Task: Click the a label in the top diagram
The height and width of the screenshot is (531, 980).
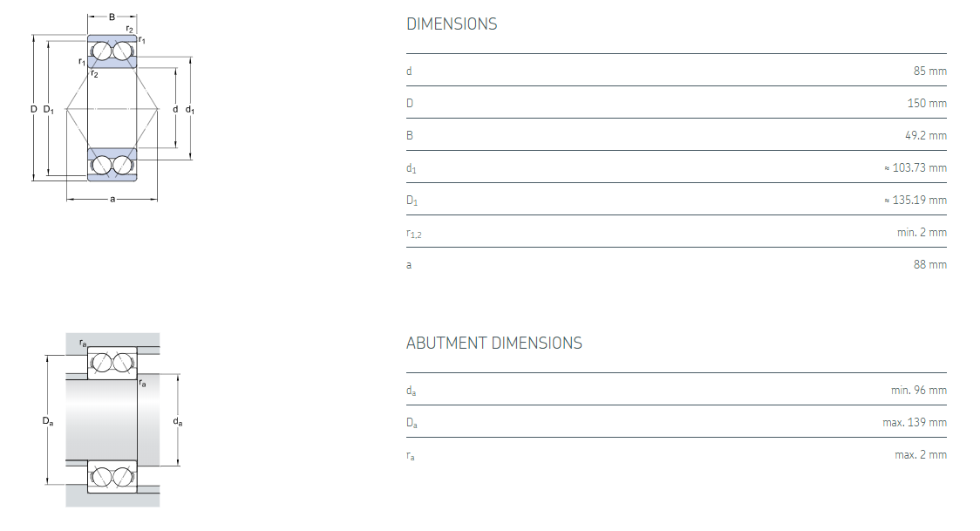Action: [x=112, y=200]
